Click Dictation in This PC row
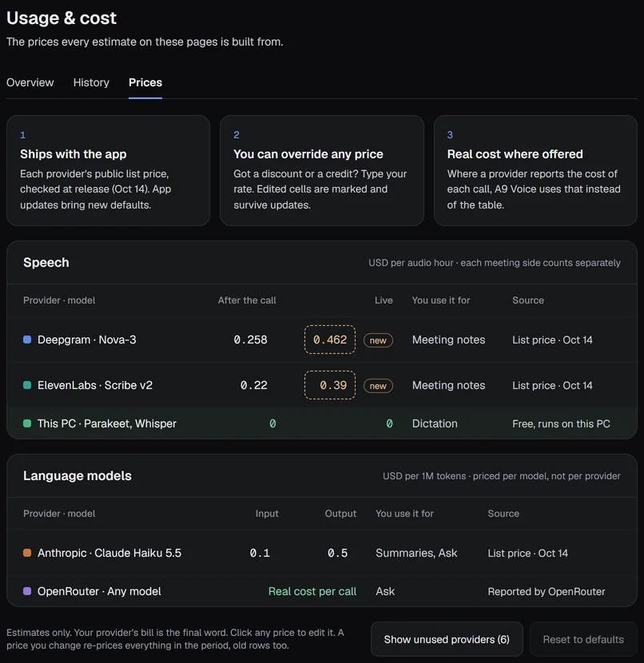Screen dimensions: 644x663 (x=435, y=423)
